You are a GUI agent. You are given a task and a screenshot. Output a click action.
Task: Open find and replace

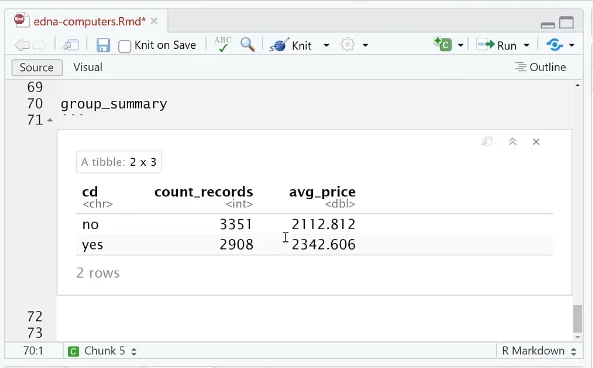(x=247, y=45)
